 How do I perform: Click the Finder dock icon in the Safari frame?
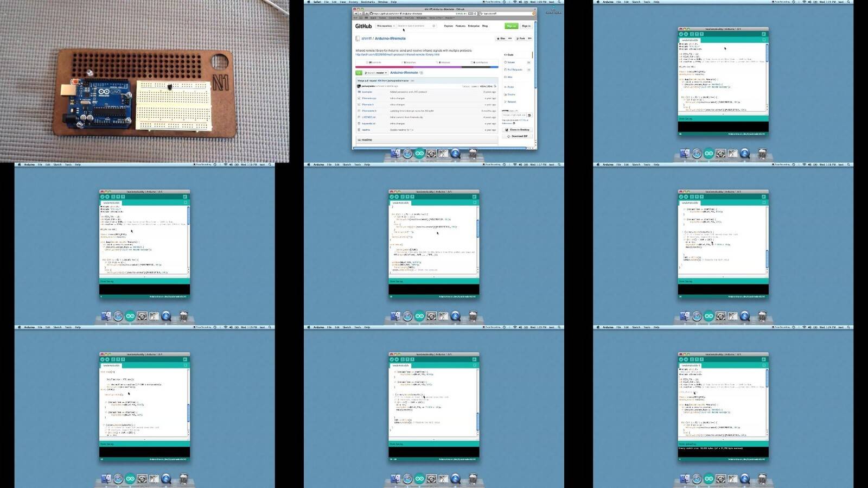[395, 154]
